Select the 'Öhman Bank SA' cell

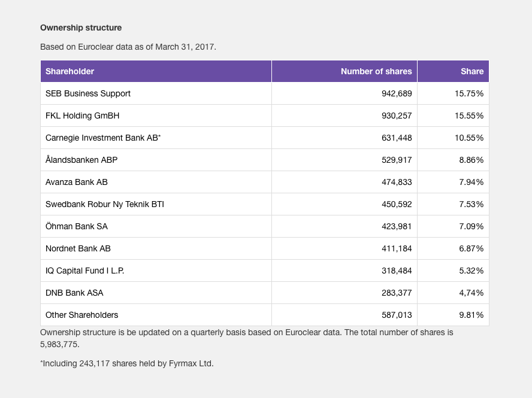coord(156,226)
